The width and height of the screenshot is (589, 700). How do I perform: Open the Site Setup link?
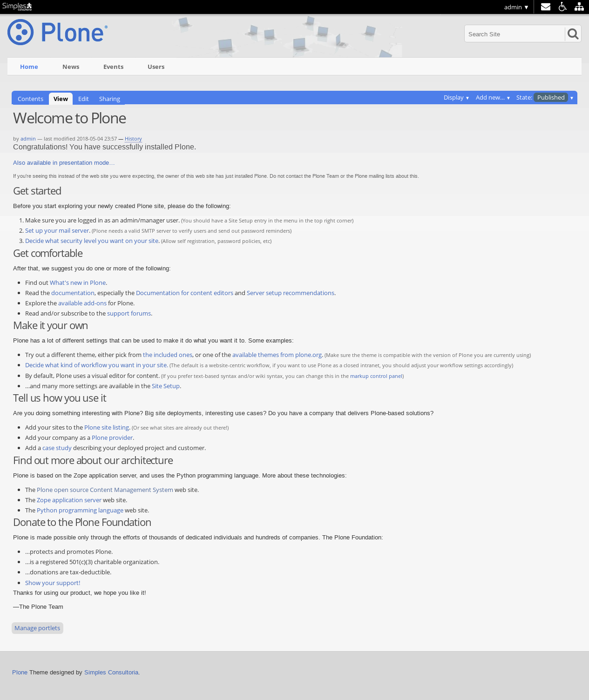(x=166, y=386)
